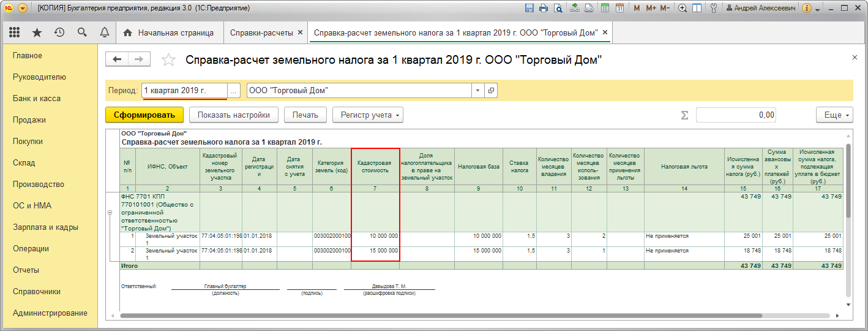This screenshot has width=868, height=331.
Task: Click the user name Андрей Алексеевич
Action: [760, 8]
